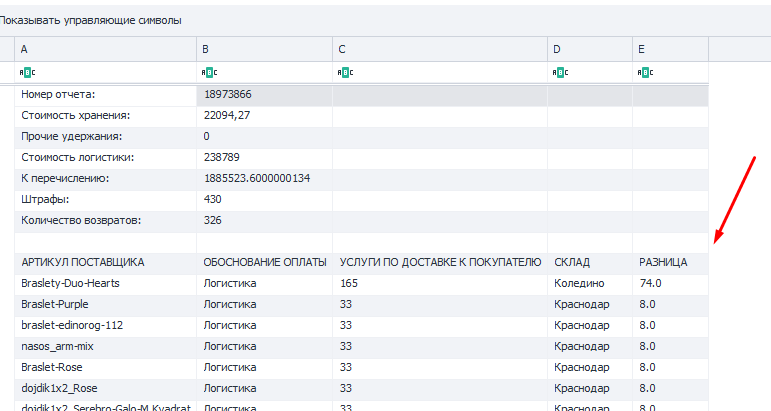Viewport: 771px width, 411px height.
Task: Click the Коледино warehouse cell
Action: (x=590, y=284)
